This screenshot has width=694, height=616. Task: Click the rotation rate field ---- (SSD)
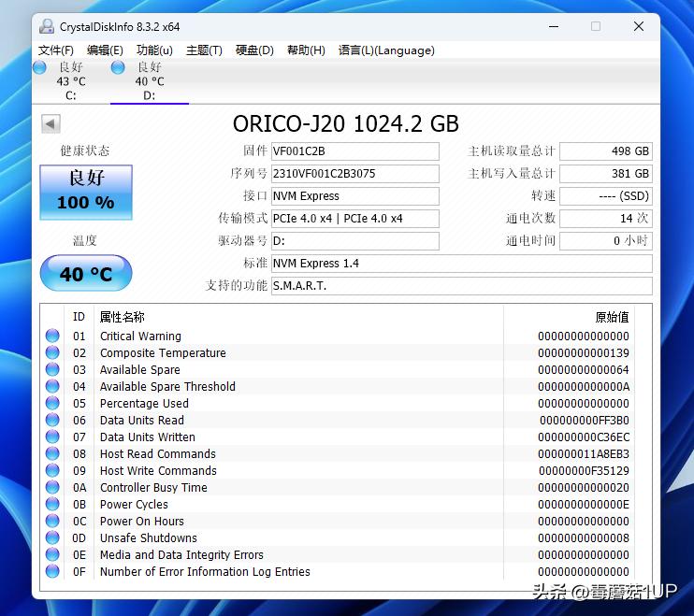[x=606, y=196]
